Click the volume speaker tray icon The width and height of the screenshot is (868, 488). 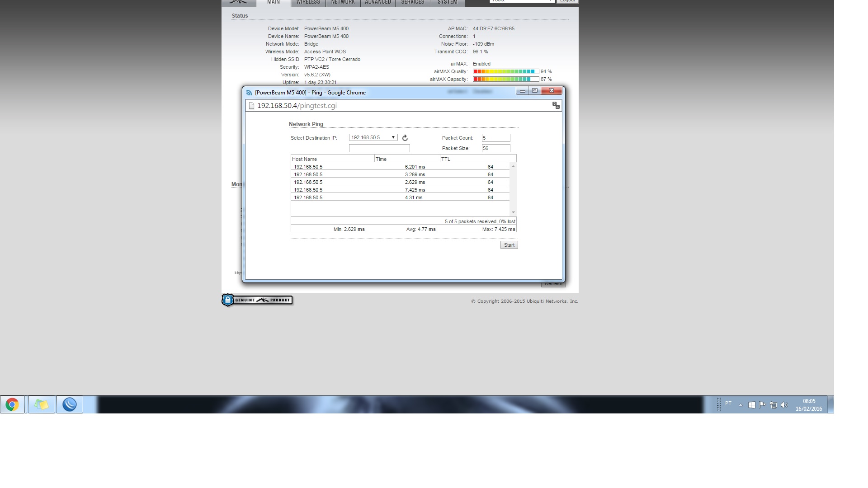(784, 405)
